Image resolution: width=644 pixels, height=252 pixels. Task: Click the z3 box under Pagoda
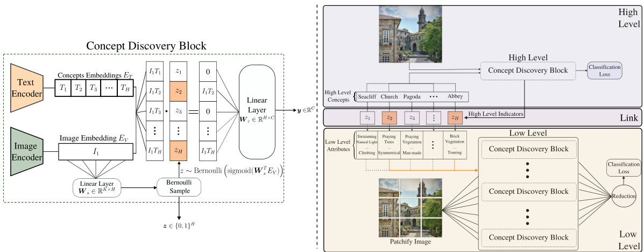(x=412, y=117)
